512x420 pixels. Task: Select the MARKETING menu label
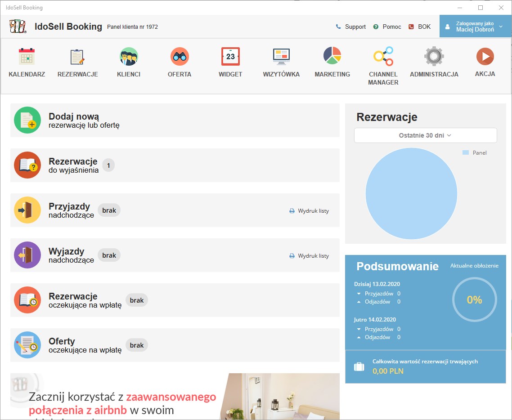(x=332, y=74)
